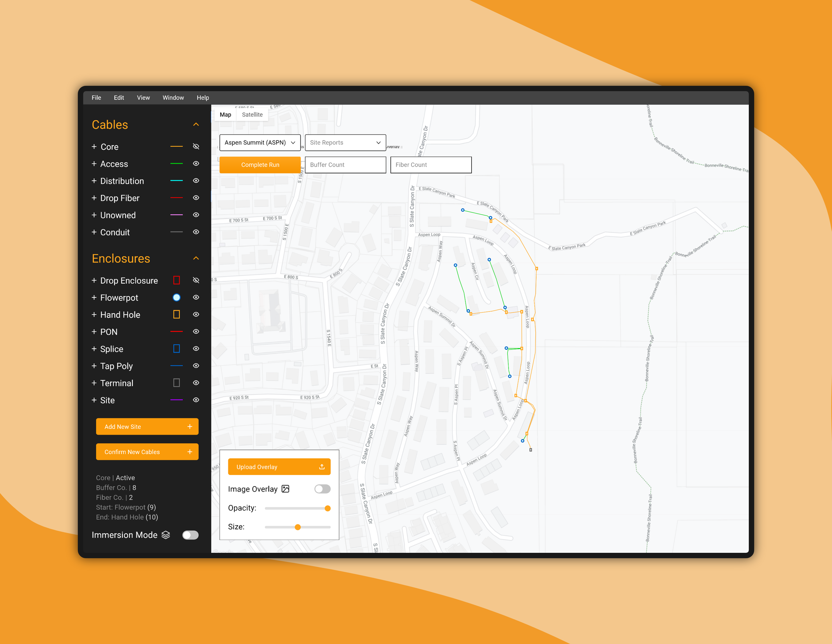This screenshot has height=644, width=832.
Task: Open the Window menu
Action: point(173,98)
